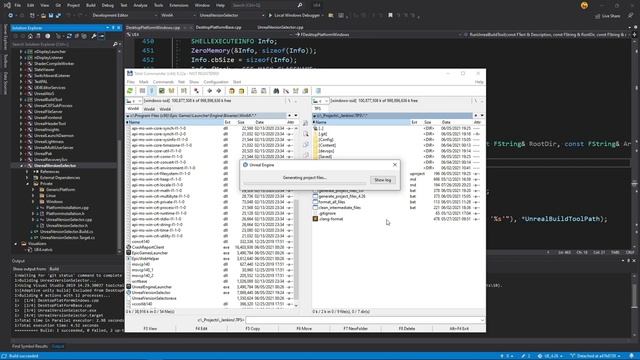This screenshot has width=640, height=360.
Task: Click the notepad icon in Total Commander toolbar
Action: (318, 91)
